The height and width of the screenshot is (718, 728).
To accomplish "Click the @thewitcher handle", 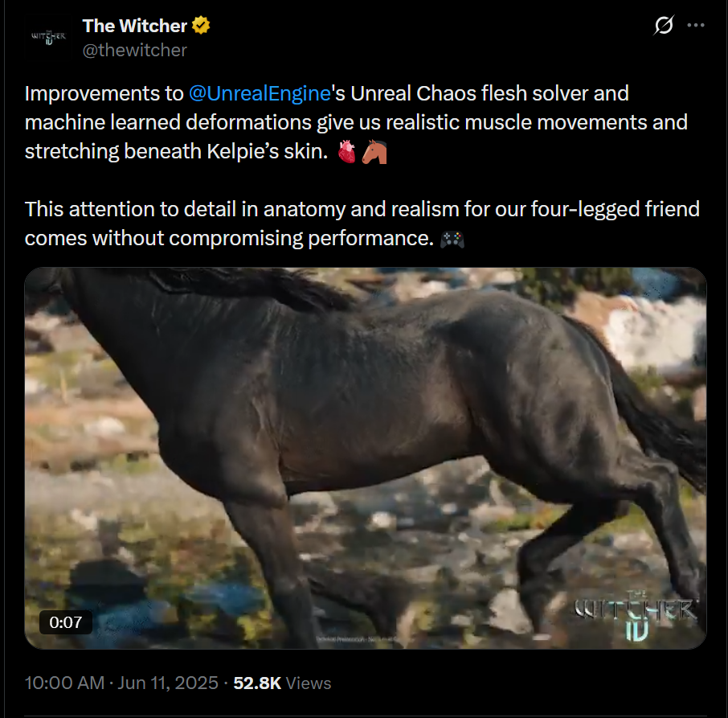I will (x=134, y=50).
